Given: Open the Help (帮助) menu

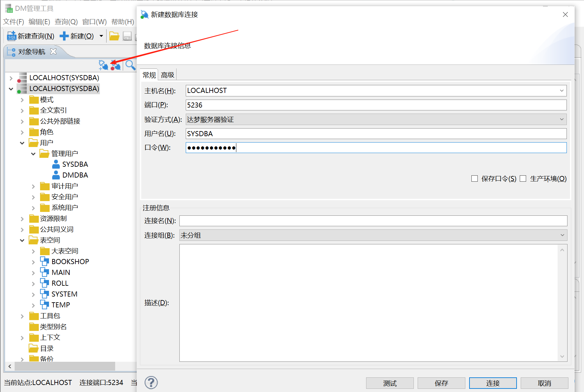Looking at the screenshot, I should [x=122, y=22].
